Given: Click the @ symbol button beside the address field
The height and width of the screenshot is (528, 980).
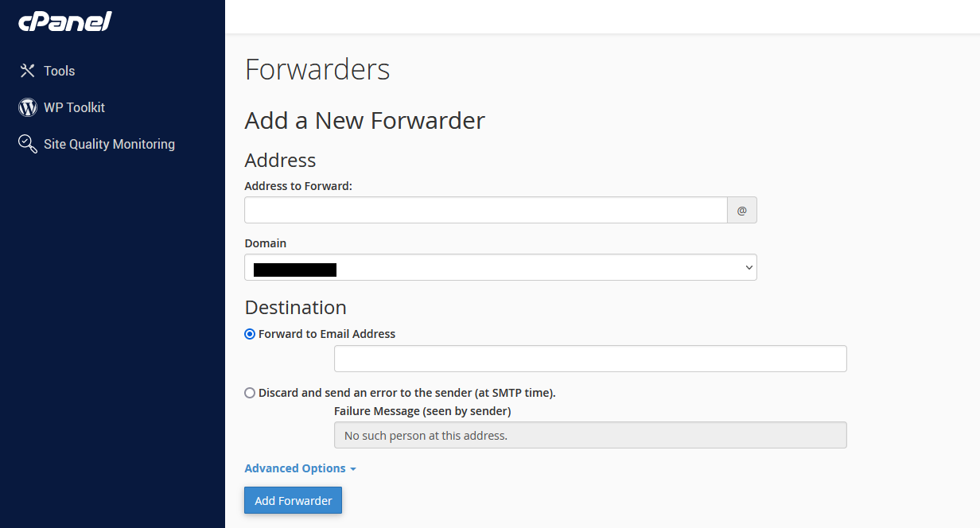Looking at the screenshot, I should [x=741, y=209].
